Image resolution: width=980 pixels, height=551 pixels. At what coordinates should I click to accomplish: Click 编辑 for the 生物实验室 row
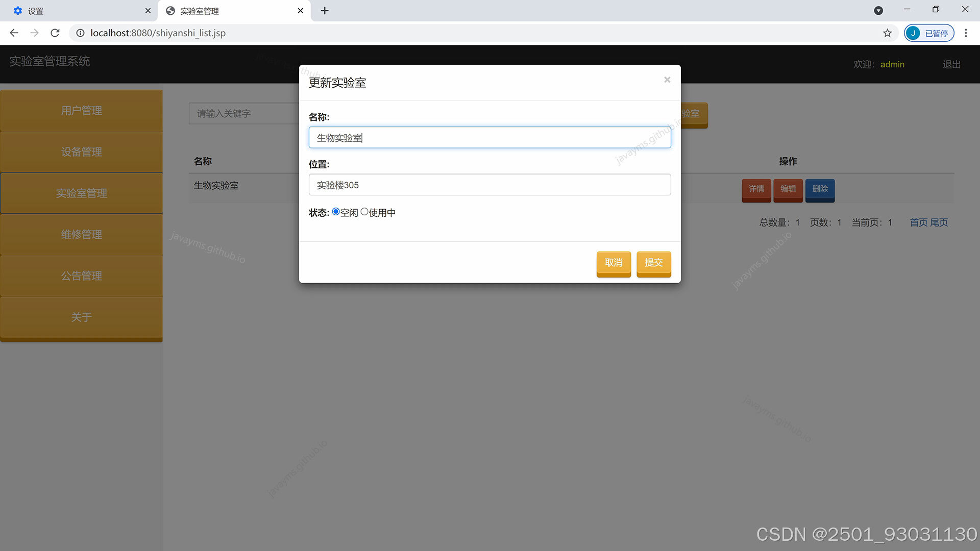788,190
